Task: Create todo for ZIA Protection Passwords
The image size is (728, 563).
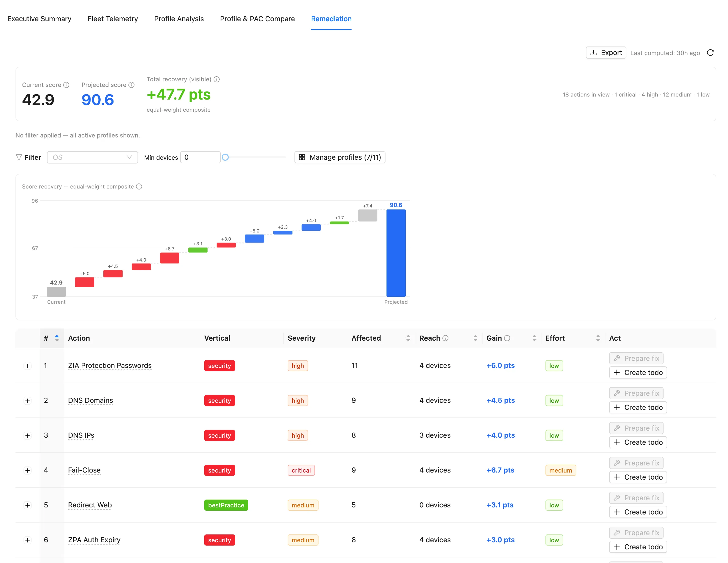Action: 638,372
